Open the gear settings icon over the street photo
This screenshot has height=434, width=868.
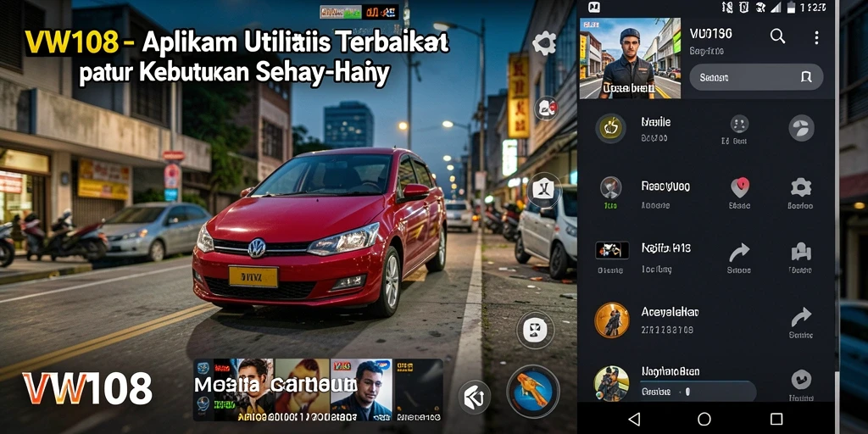pyautogui.click(x=544, y=43)
